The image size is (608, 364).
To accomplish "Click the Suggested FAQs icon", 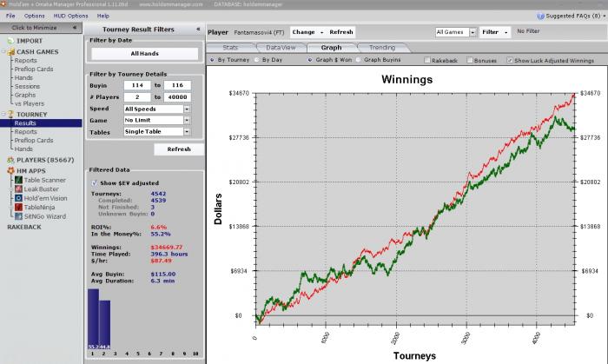I will [x=540, y=16].
